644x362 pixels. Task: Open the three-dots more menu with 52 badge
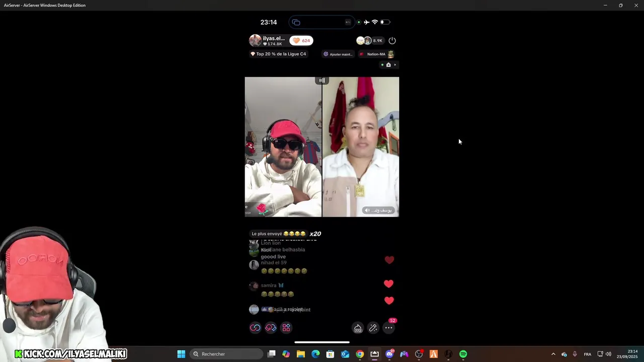click(389, 328)
